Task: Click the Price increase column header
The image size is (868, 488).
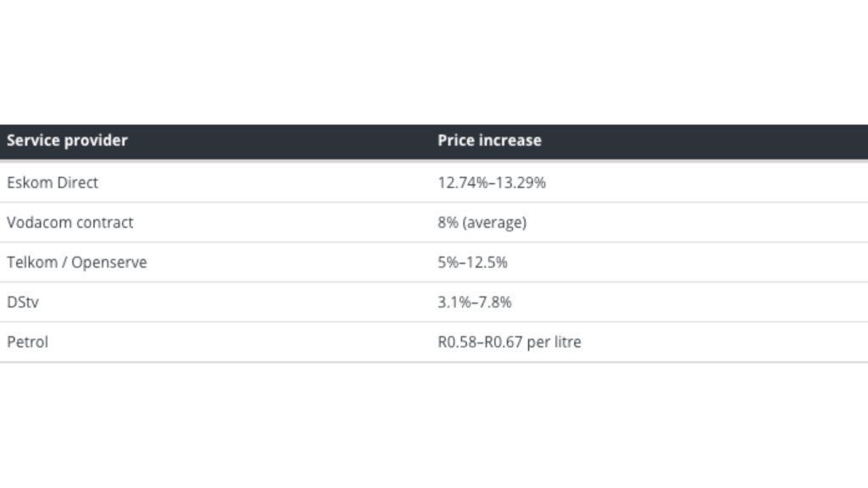Action: [489, 141]
